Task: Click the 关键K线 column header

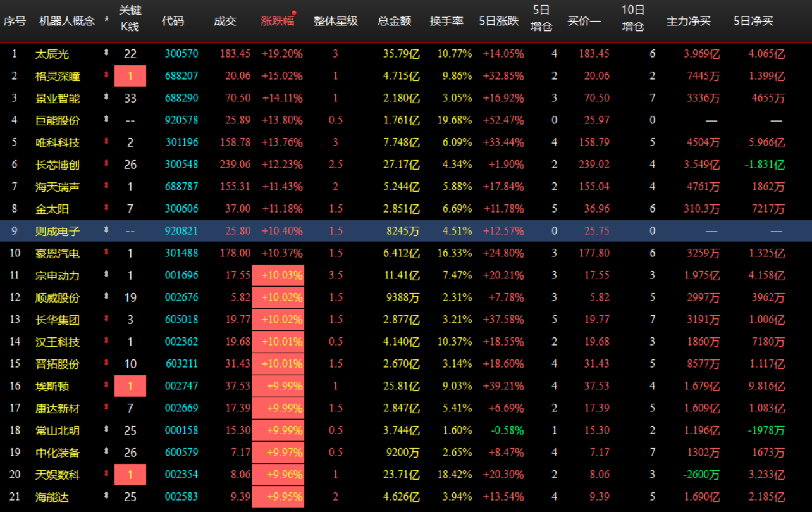Action: tap(130, 18)
